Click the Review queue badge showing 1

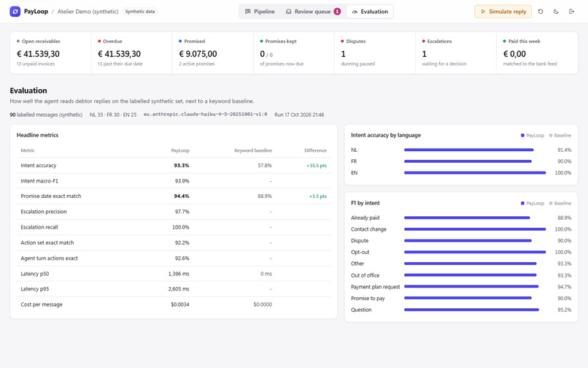(337, 11)
